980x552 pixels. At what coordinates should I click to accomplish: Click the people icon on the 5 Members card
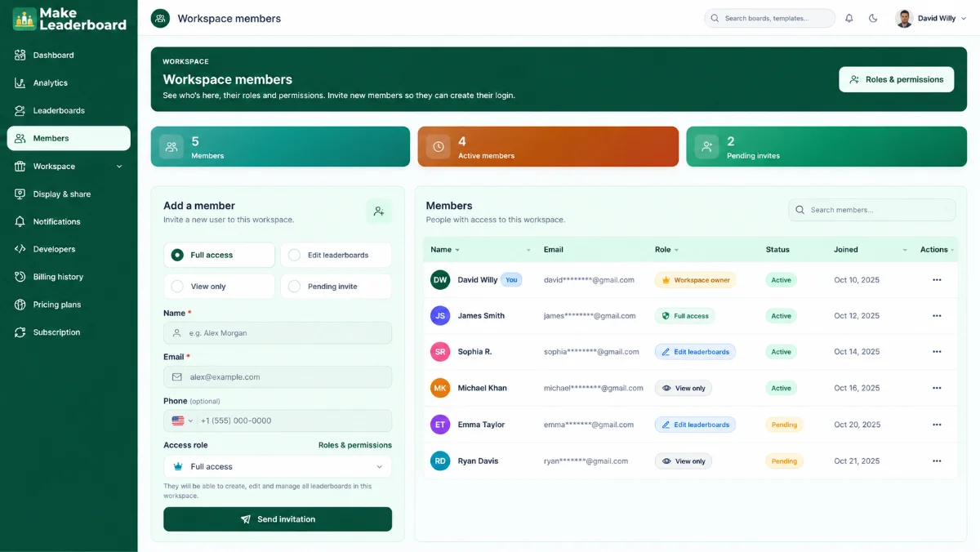tap(171, 147)
